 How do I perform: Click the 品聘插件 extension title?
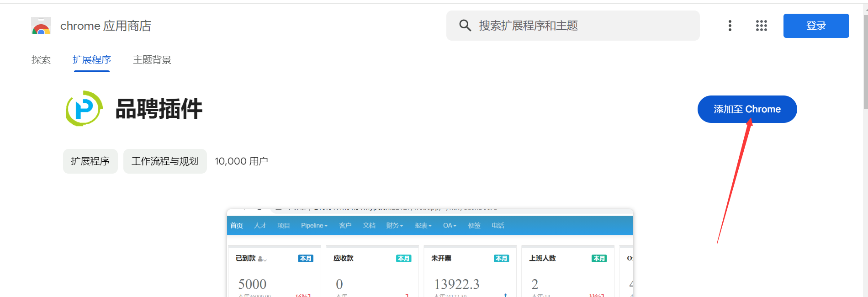click(x=159, y=109)
